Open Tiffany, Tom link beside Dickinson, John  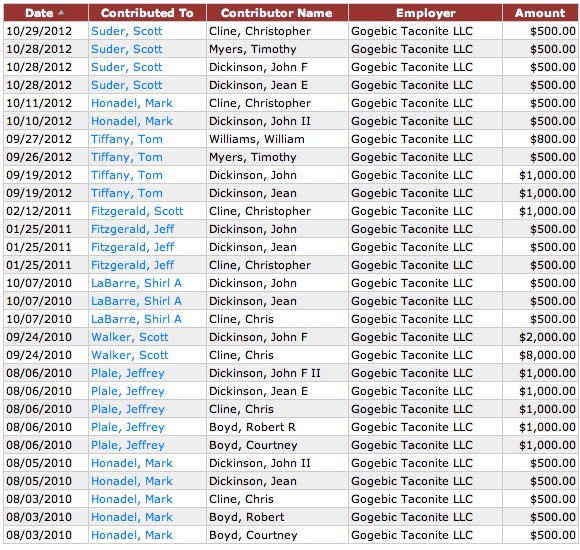point(127,175)
